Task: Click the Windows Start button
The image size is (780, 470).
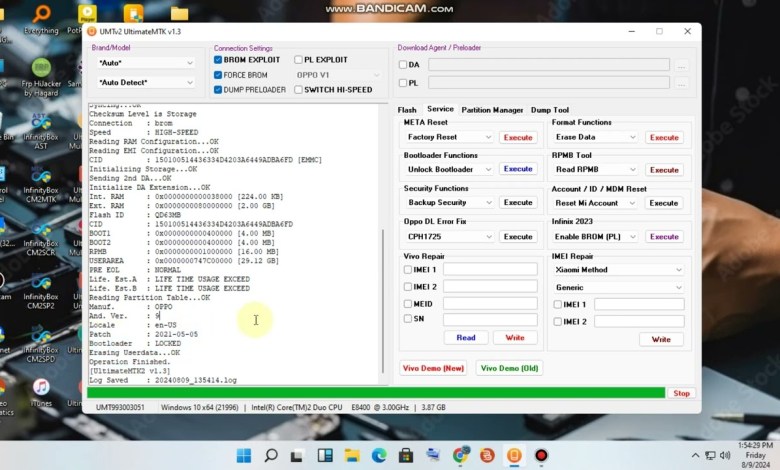Action: 244,455
